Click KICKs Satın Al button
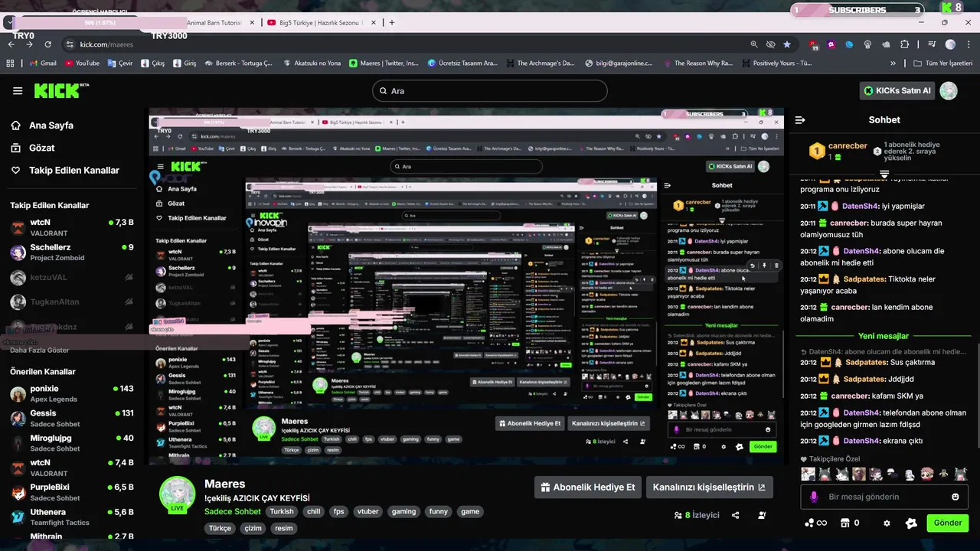 [897, 90]
